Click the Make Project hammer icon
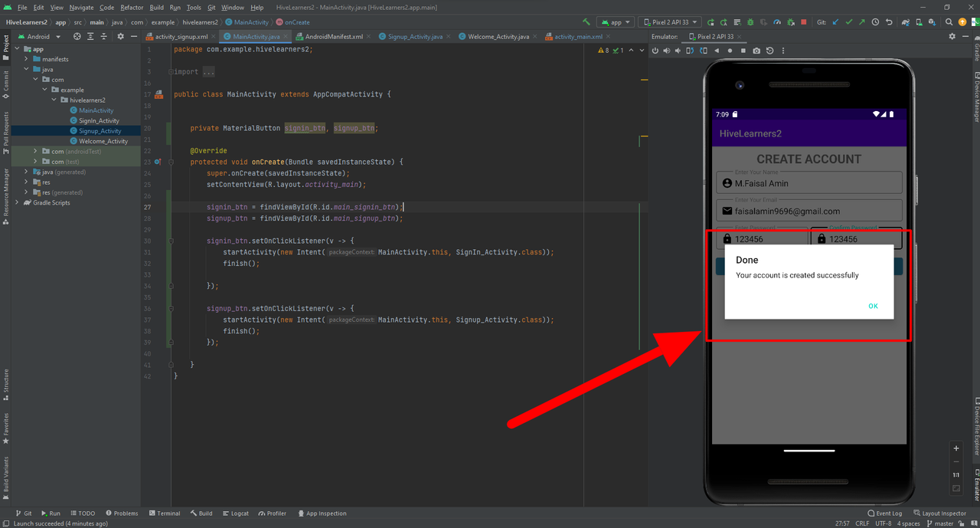The image size is (980, 528). (586, 22)
